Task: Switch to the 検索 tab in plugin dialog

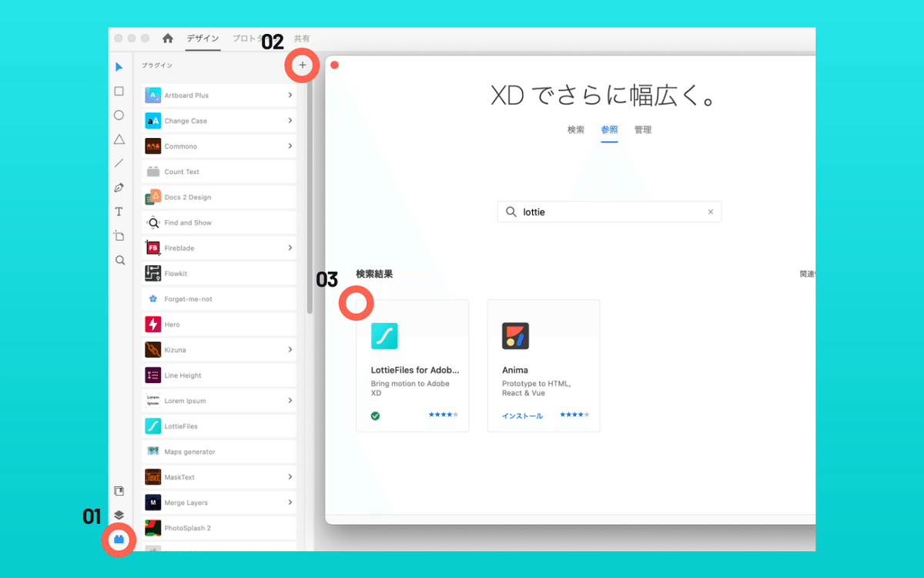Action: pos(576,129)
